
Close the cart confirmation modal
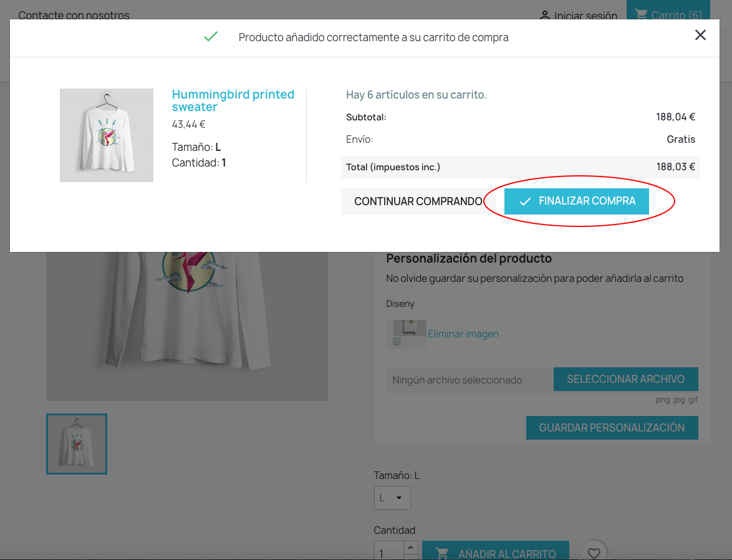(x=700, y=36)
